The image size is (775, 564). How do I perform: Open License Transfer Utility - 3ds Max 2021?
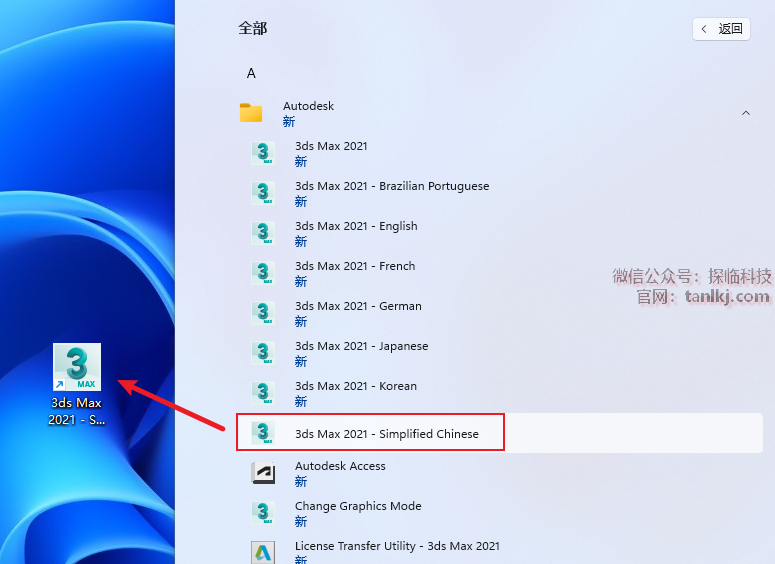point(499,550)
